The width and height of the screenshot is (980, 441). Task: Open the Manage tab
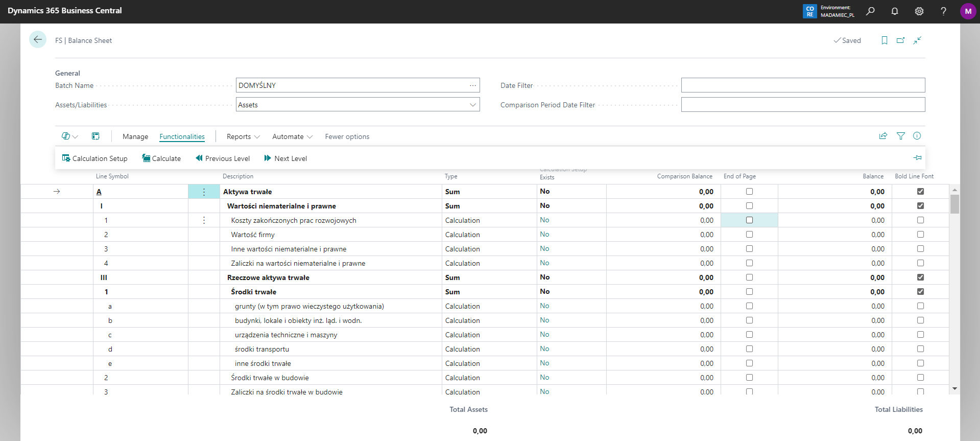[x=135, y=137]
